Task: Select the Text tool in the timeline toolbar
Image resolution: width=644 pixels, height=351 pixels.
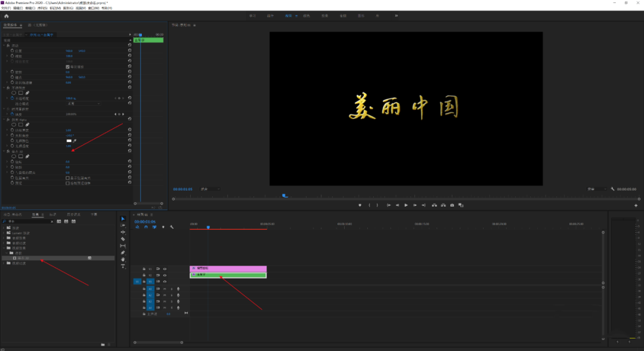Action: click(x=123, y=266)
